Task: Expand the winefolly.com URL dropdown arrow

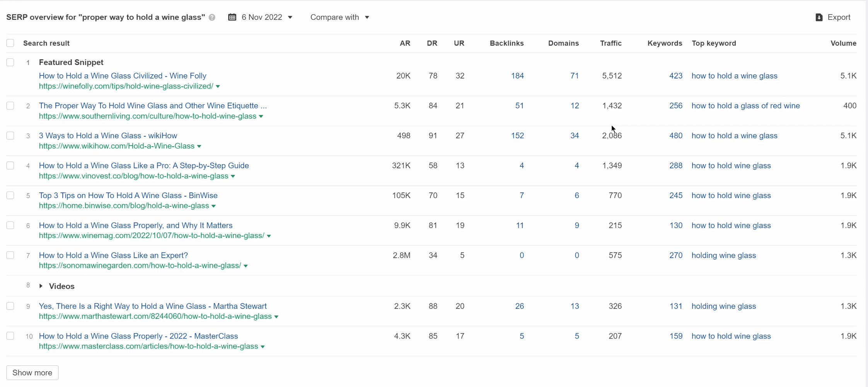Action: click(x=218, y=87)
